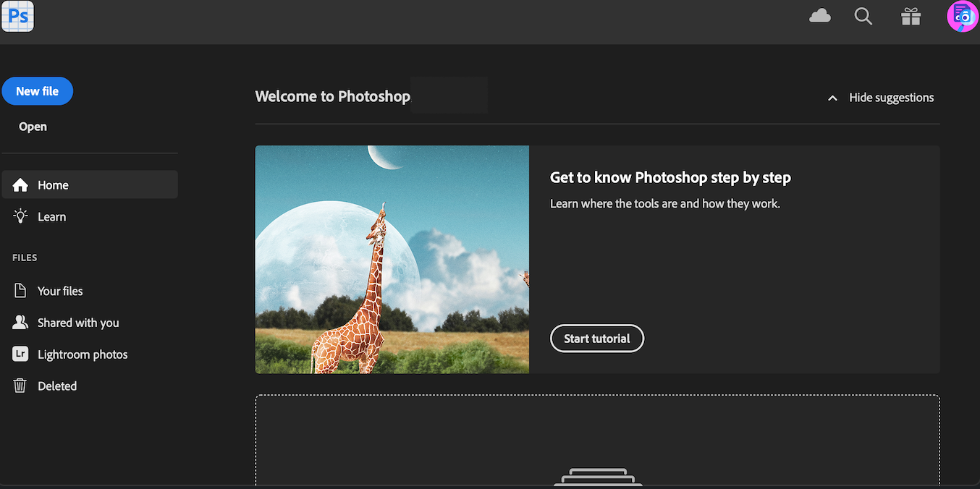Click the giraffe tutorial thumbnail image
This screenshot has width=980, height=489.
pos(392,260)
